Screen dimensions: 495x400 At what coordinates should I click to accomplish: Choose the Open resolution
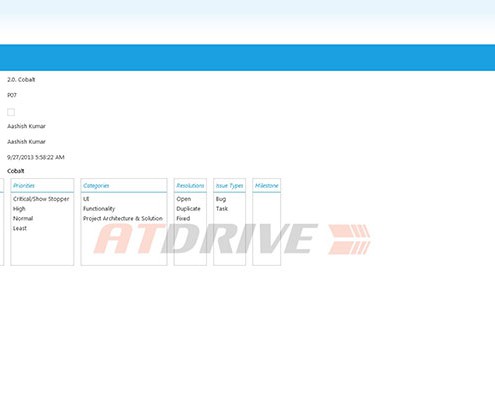[184, 199]
